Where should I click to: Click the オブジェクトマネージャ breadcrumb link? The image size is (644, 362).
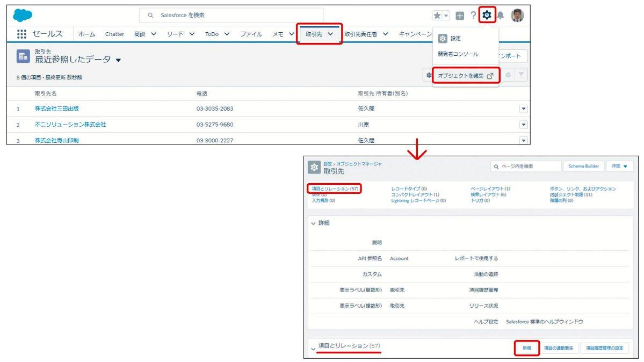pyautogui.click(x=359, y=164)
